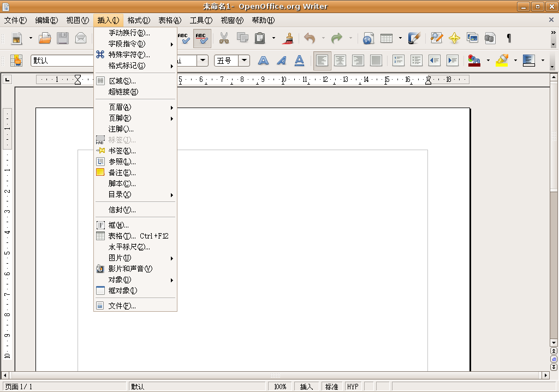Viewport: 559px width, 392px height.
Task: Run the spelling check (ABC checkmark icon)
Action: click(x=184, y=38)
